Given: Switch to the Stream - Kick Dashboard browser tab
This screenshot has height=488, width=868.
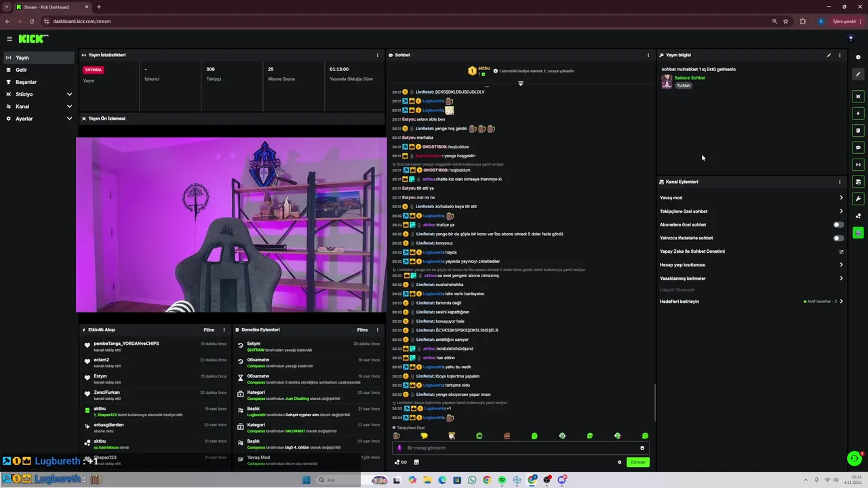Looking at the screenshot, I should [52, 7].
